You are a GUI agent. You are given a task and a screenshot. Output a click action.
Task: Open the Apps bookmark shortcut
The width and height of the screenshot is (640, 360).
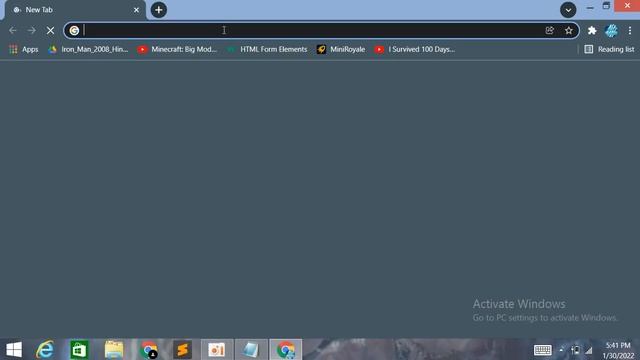tap(24, 49)
